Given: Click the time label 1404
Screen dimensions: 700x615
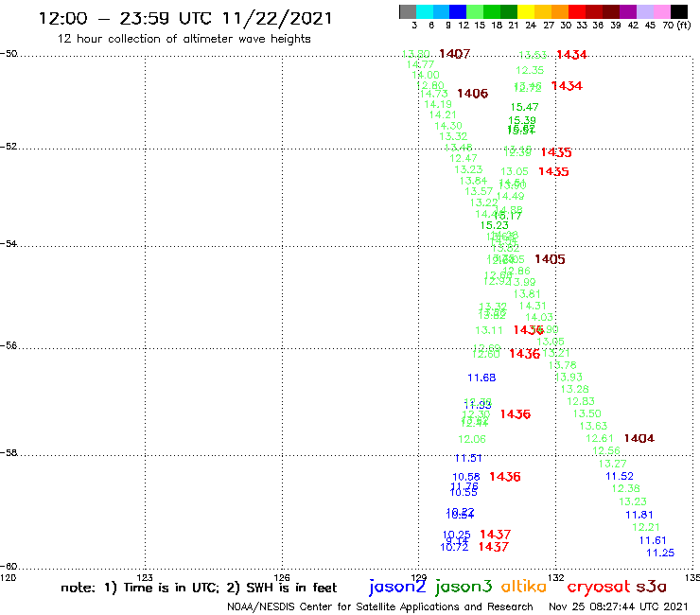Looking at the screenshot, I should (639, 438).
